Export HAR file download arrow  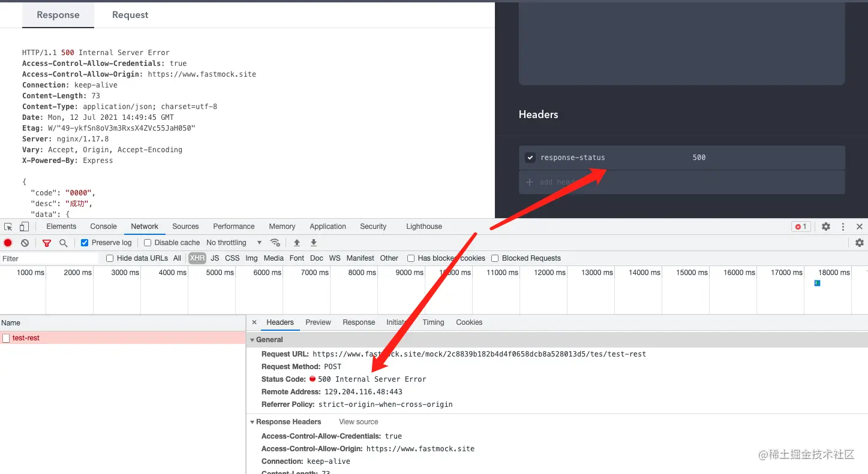point(313,243)
